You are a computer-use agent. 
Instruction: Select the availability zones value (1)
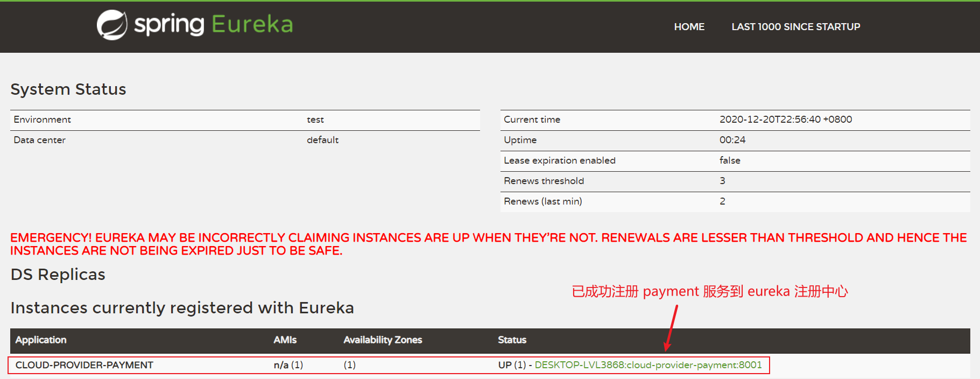click(350, 365)
